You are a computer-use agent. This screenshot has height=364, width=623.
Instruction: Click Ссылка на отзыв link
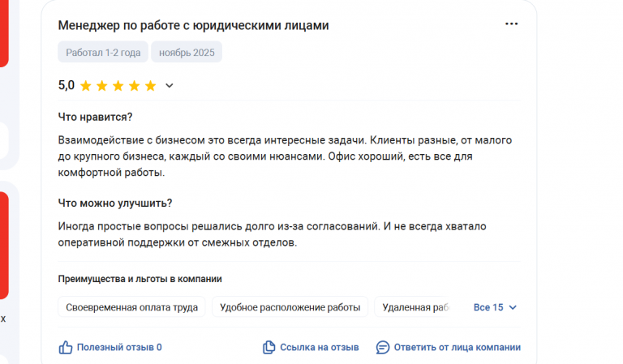319,347
